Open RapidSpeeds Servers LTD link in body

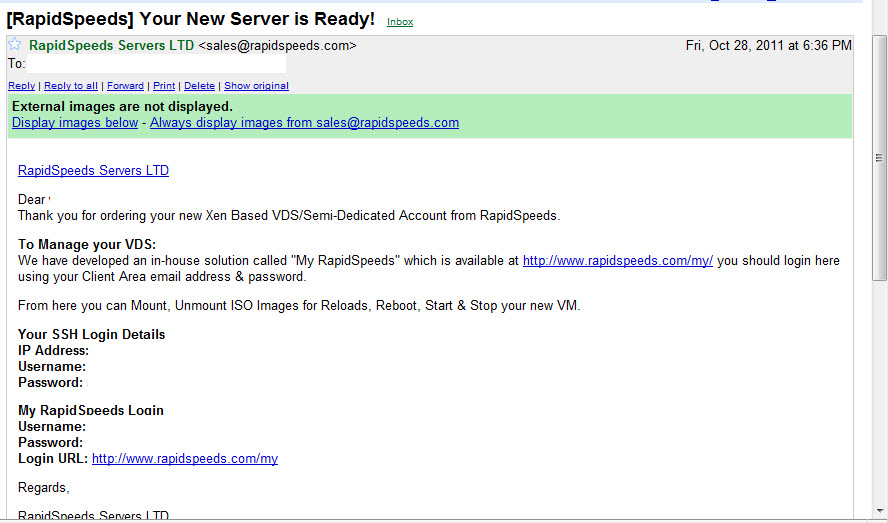coord(93,171)
